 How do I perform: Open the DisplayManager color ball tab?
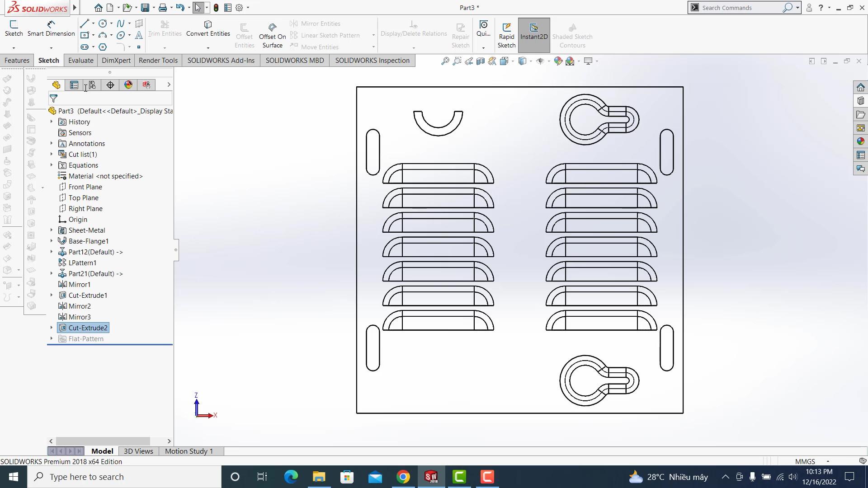128,85
